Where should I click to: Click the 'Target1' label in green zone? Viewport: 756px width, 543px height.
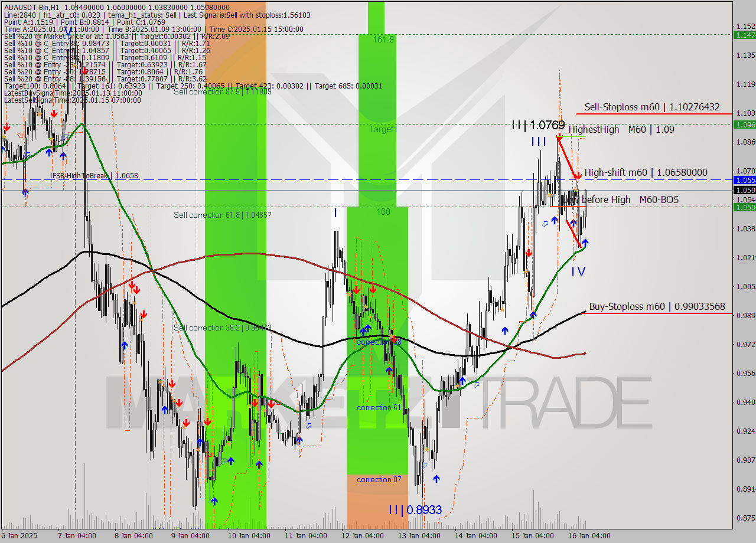[383, 129]
